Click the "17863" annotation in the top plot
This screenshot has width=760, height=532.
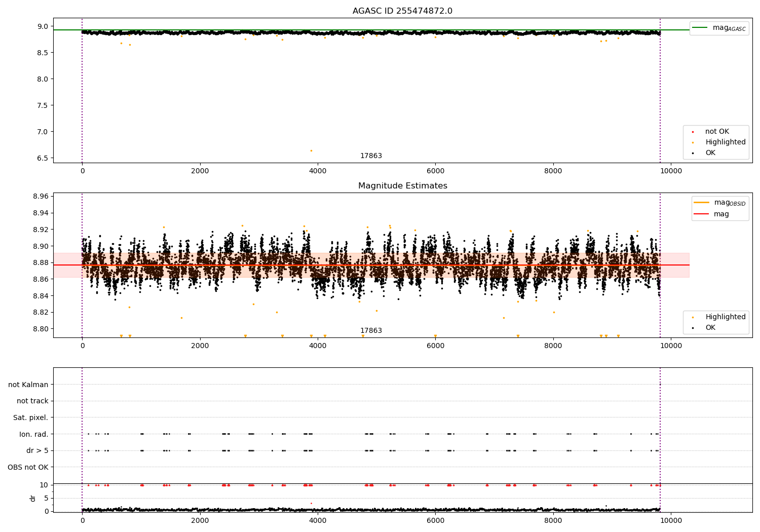pos(371,156)
